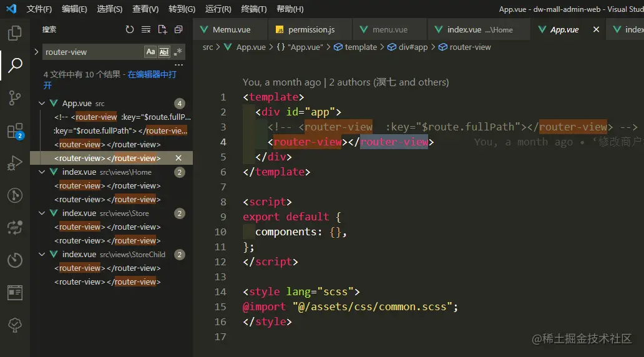This screenshot has width=644, height=357.
Task: Click div#app in breadcrumb
Action: [x=408, y=47]
